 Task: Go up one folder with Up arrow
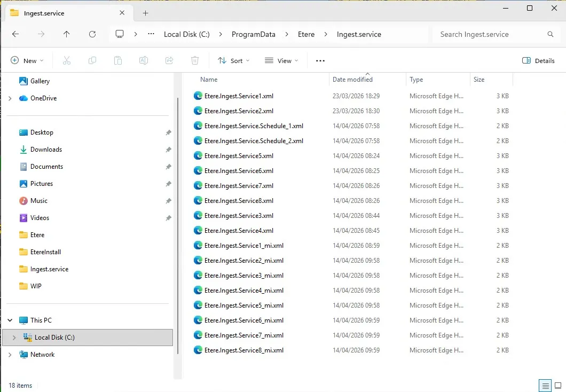(x=66, y=34)
